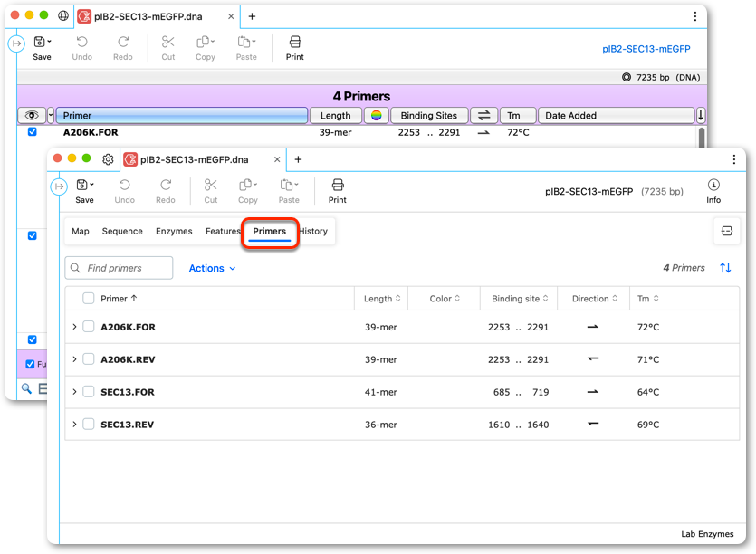Expand the A206K.REV primer row

tap(74, 359)
